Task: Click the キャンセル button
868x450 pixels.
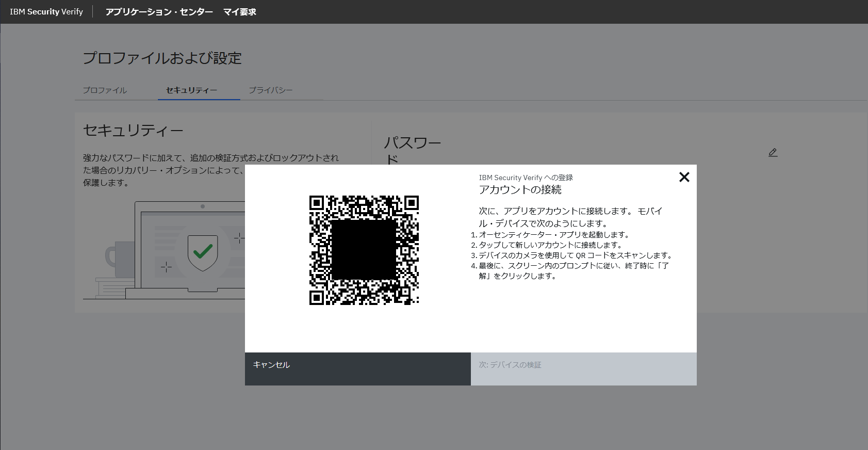Action: click(x=357, y=368)
